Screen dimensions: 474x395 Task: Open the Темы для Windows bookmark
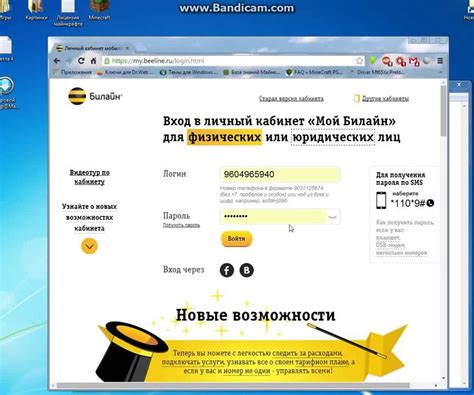click(x=189, y=72)
